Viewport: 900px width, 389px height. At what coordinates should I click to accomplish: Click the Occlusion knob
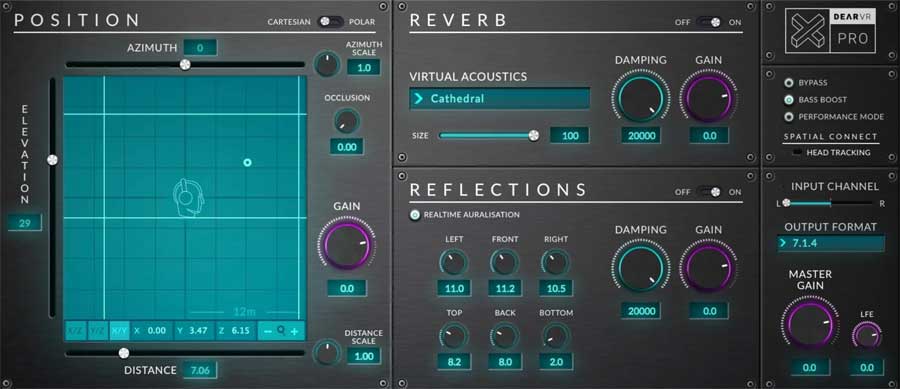(x=347, y=121)
